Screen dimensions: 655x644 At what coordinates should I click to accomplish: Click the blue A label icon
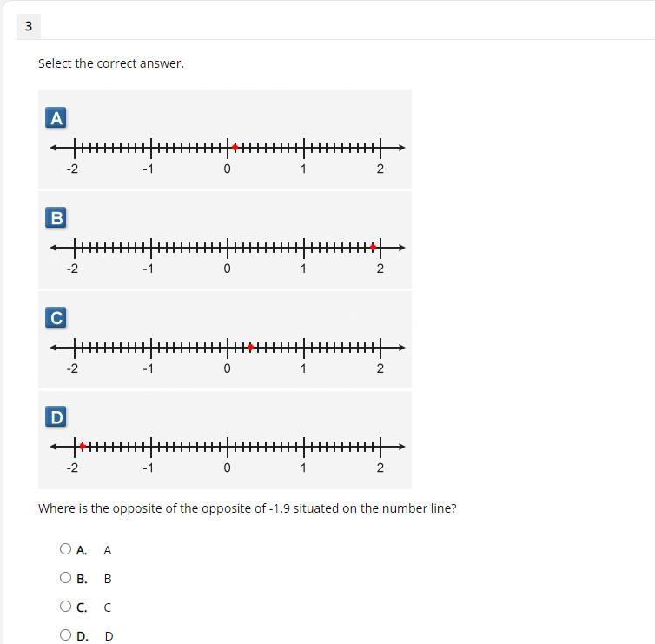tap(56, 118)
